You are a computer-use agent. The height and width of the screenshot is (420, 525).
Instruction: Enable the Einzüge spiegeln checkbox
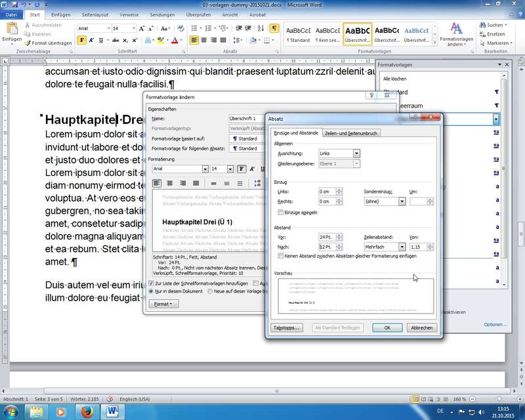click(281, 213)
